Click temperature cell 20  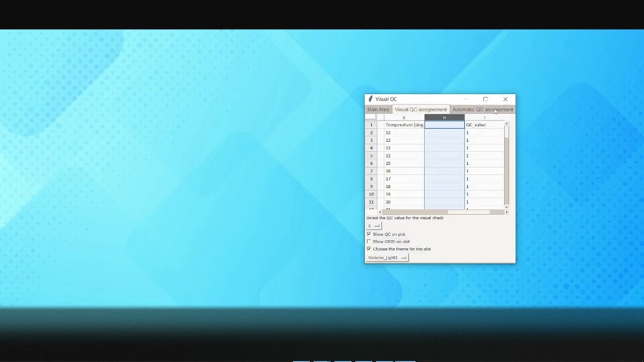coord(404,202)
